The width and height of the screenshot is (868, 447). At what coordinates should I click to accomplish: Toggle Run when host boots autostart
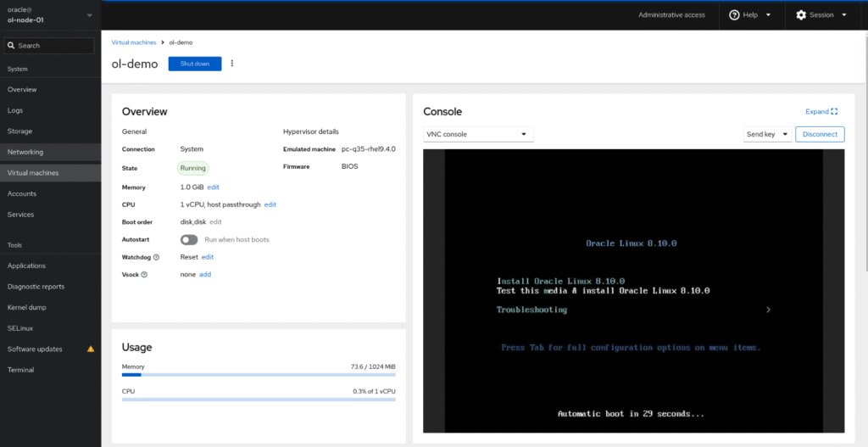(188, 240)
